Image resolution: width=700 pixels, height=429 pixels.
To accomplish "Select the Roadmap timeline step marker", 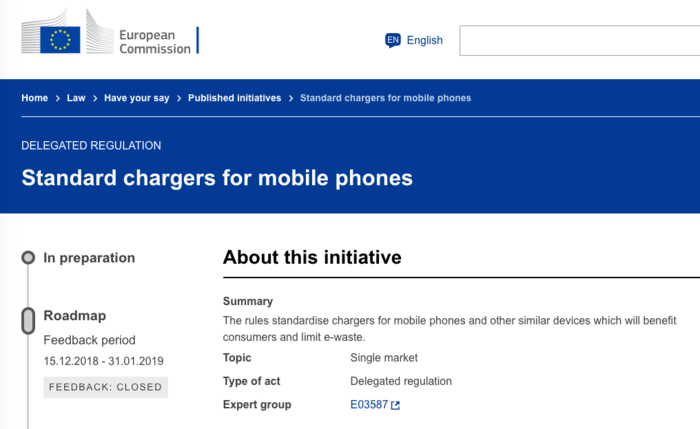I will coord(28,321).
